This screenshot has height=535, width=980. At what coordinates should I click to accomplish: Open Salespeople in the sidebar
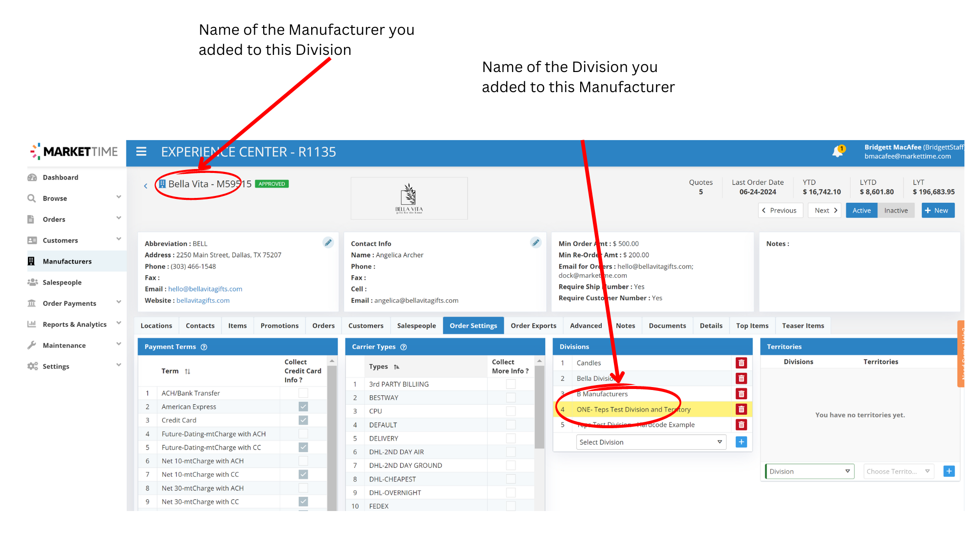(62, 282)
